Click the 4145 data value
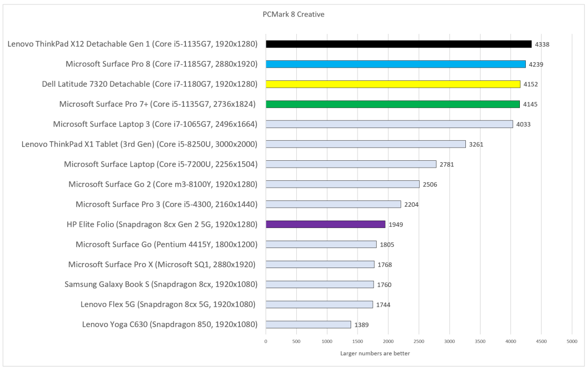This screenshot has width=588, height=371. click(x=530, y=104)
